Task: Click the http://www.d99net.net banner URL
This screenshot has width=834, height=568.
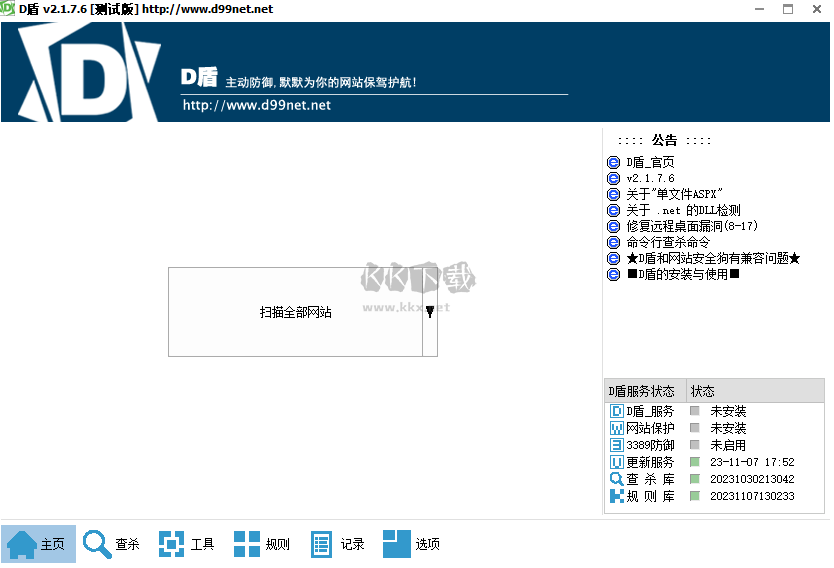Action: tap(257, 105)
